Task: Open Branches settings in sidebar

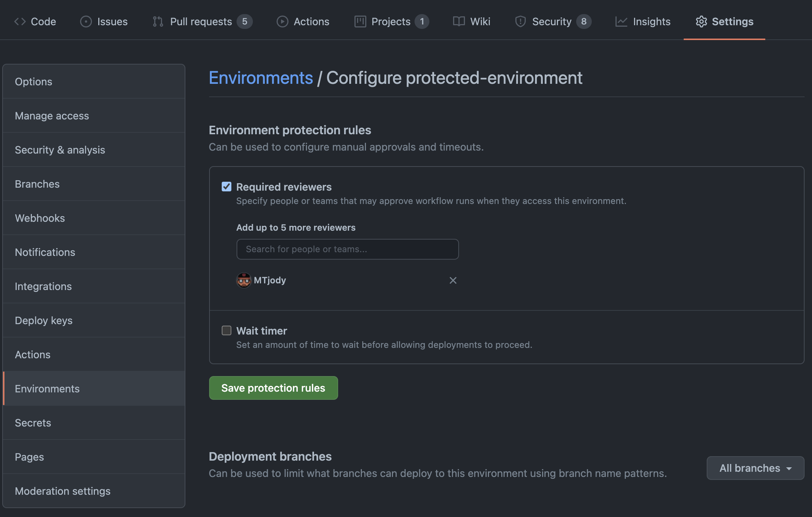Action: coord(37,184)
